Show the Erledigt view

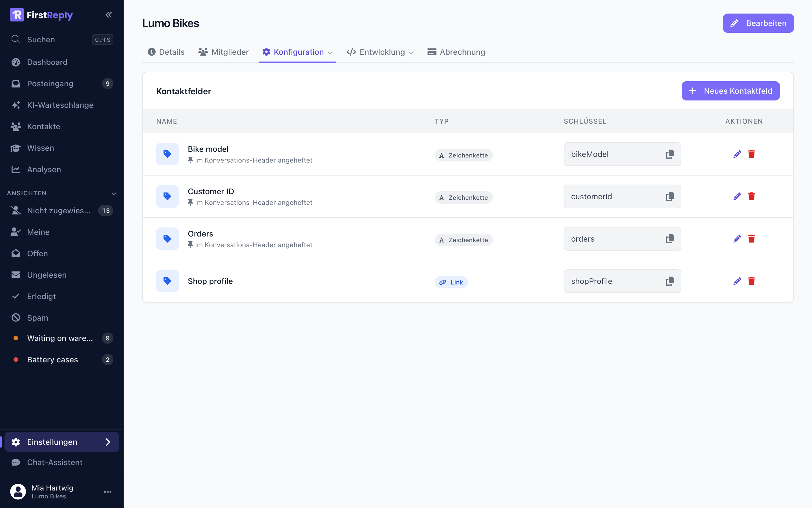tap(62, 297)
